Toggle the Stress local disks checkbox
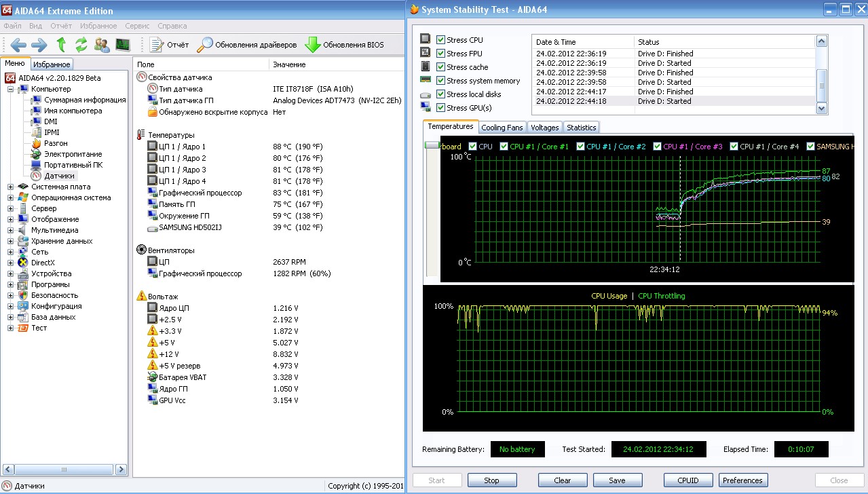 [441, 94]
